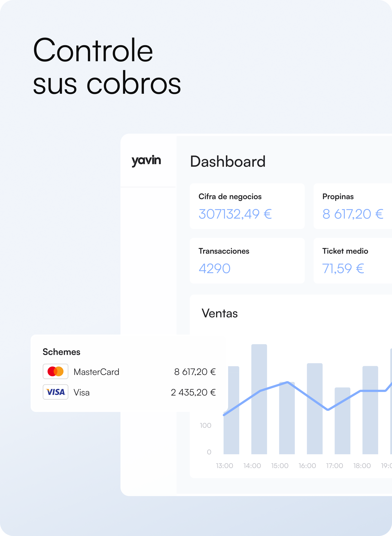Select the Transacciones card
Viewport: 392px width, 536px height.
247,261
